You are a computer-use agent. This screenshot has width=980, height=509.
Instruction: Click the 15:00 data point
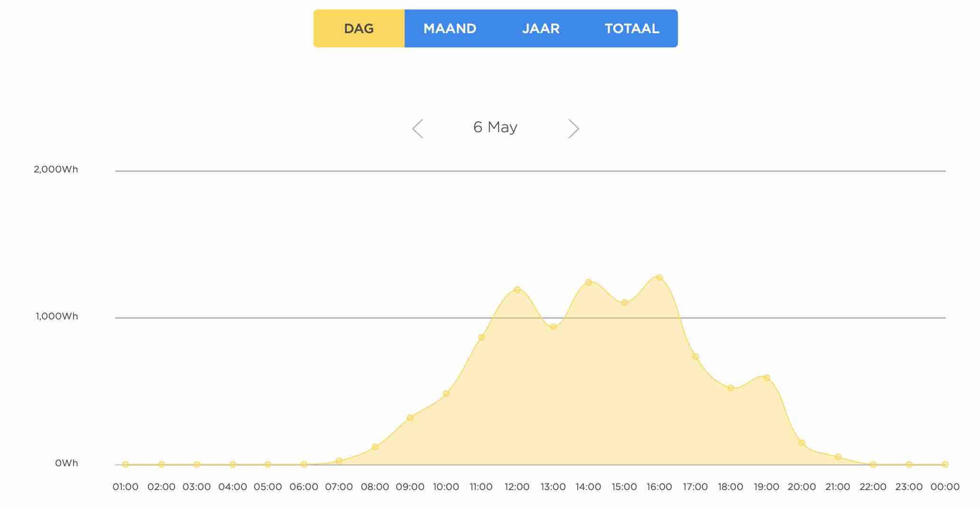tap(624, 302)
